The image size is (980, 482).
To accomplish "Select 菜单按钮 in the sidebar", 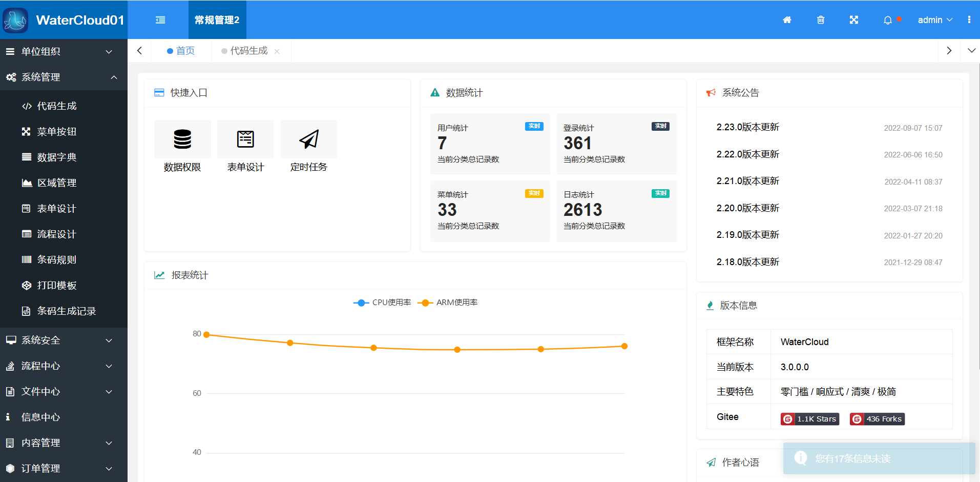I will [57, 132].
